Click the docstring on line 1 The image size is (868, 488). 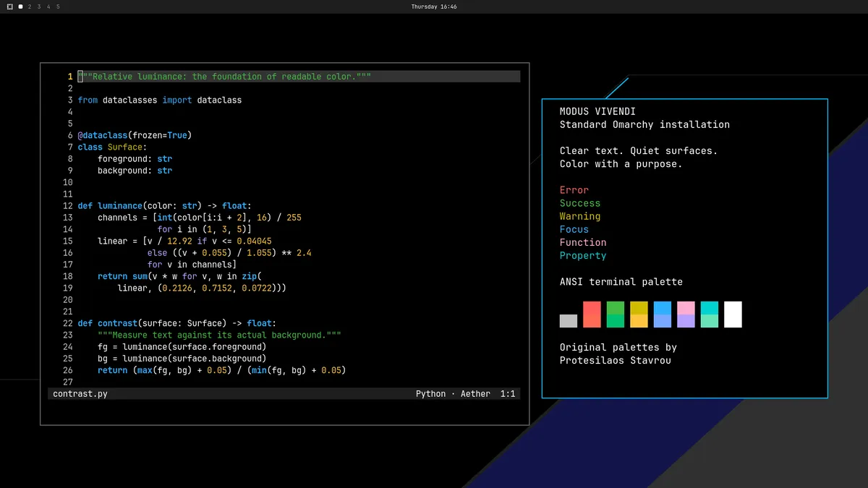click(224, 77)
